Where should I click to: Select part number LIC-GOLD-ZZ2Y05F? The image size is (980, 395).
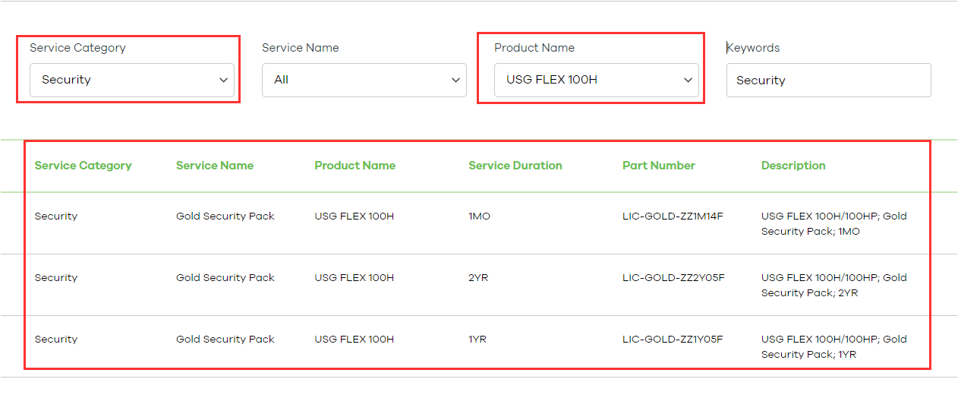673,278
